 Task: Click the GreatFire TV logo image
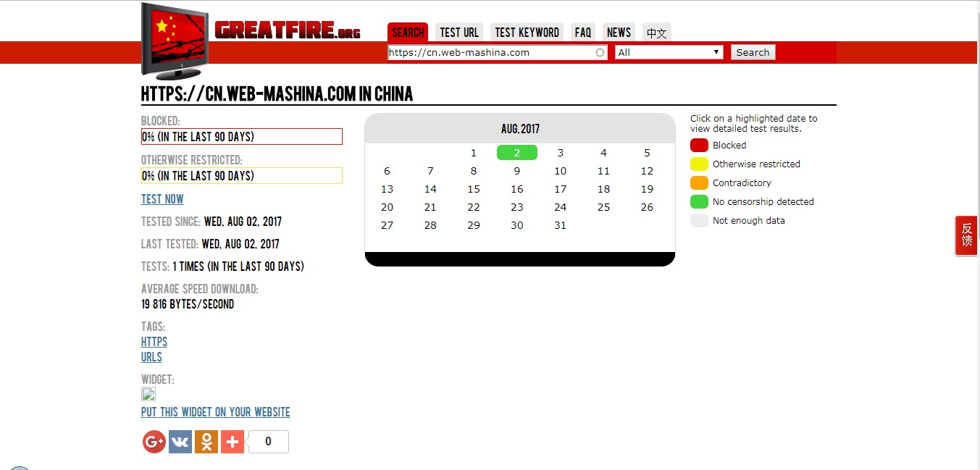tap(175, 41)
